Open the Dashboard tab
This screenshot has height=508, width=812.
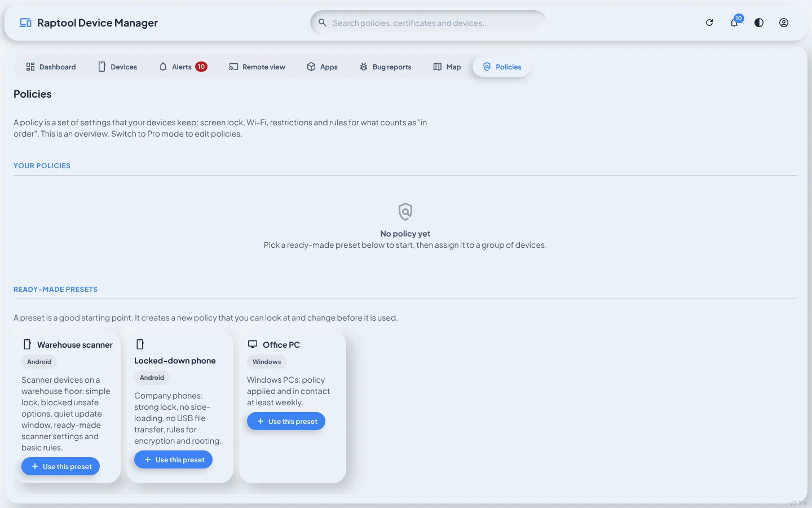tap(51, 67)
